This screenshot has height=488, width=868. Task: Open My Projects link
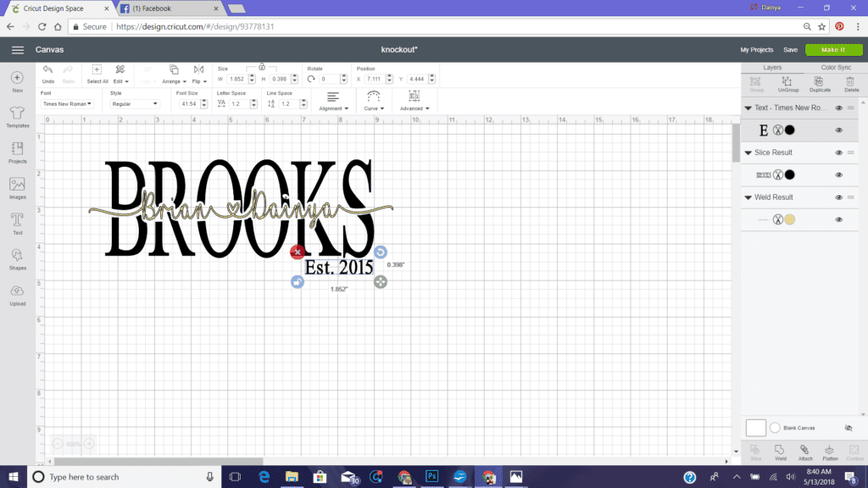tap(756, 50)
